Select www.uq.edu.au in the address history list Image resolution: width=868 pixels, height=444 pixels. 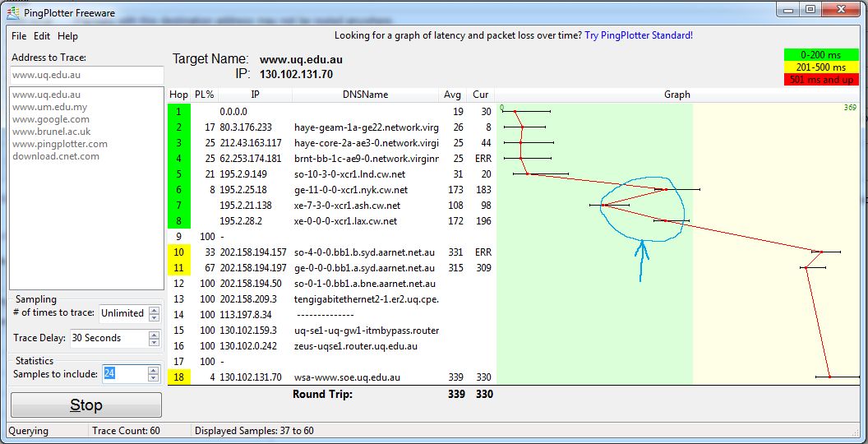click(x=47, y=95)
